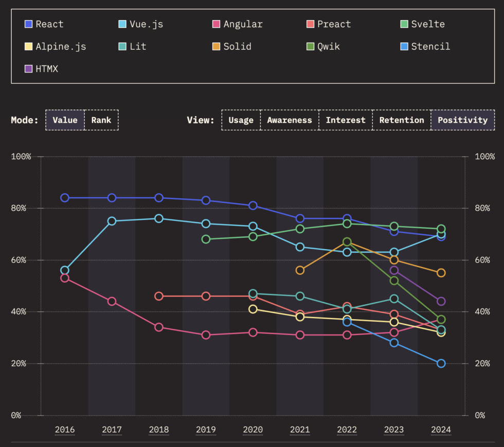The image size is (504, 447).
Task: Click the Alpine.js legend square icon
Action: (x=29, y=47)
